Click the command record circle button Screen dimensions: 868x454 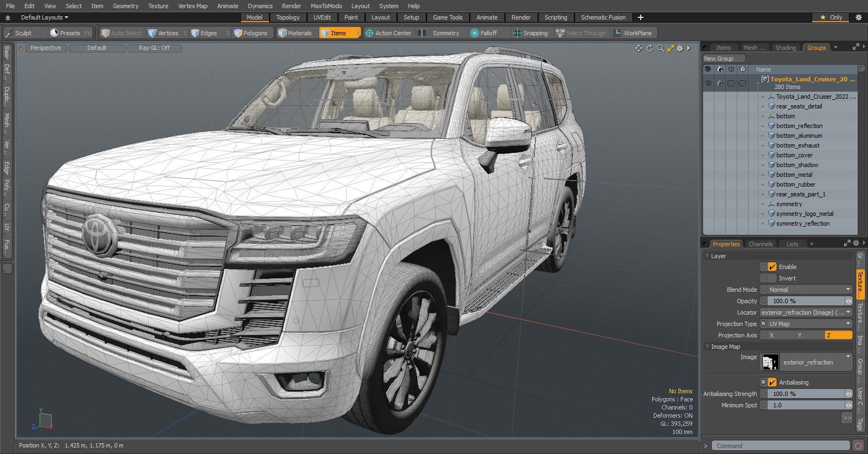pos(858,446)
